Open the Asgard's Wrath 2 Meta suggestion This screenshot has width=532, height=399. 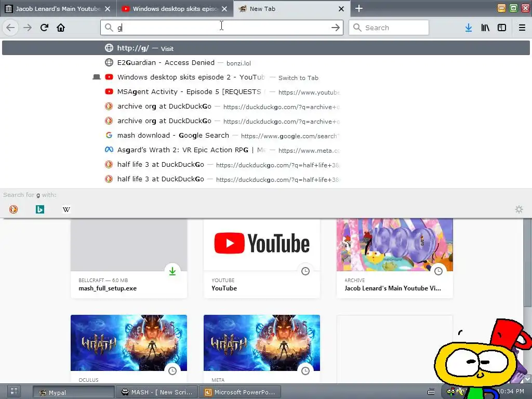tap(266, 150)
